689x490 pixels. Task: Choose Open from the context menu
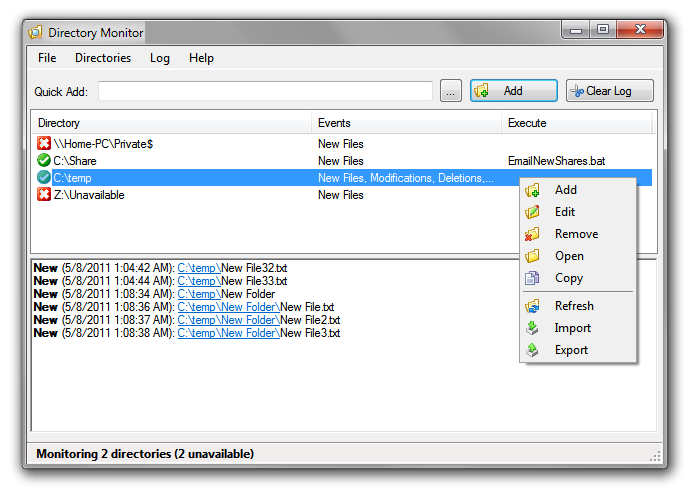[578, 256]
